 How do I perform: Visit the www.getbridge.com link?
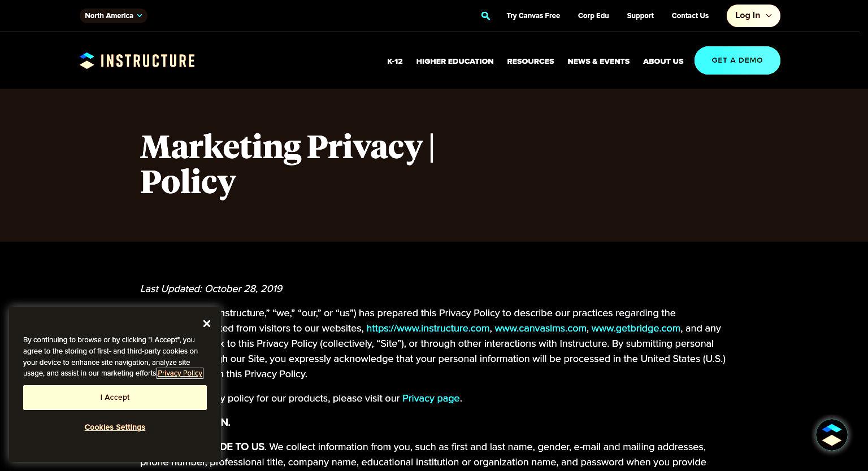click(x=636, y=328)
